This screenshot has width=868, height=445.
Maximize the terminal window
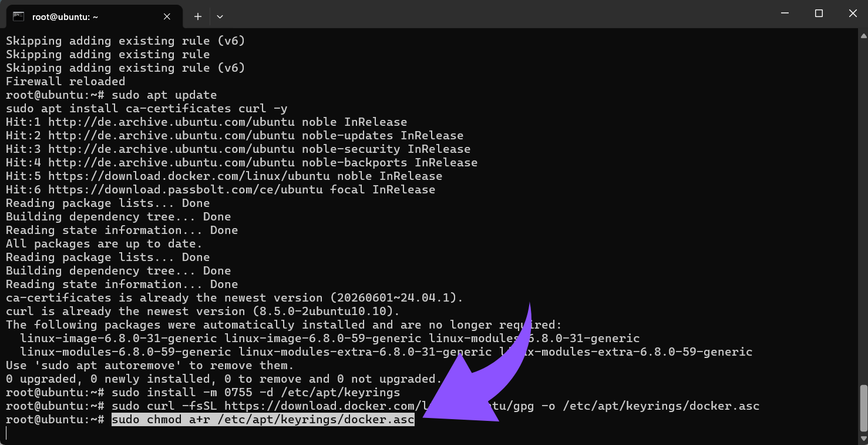click(x=819, y=14)
